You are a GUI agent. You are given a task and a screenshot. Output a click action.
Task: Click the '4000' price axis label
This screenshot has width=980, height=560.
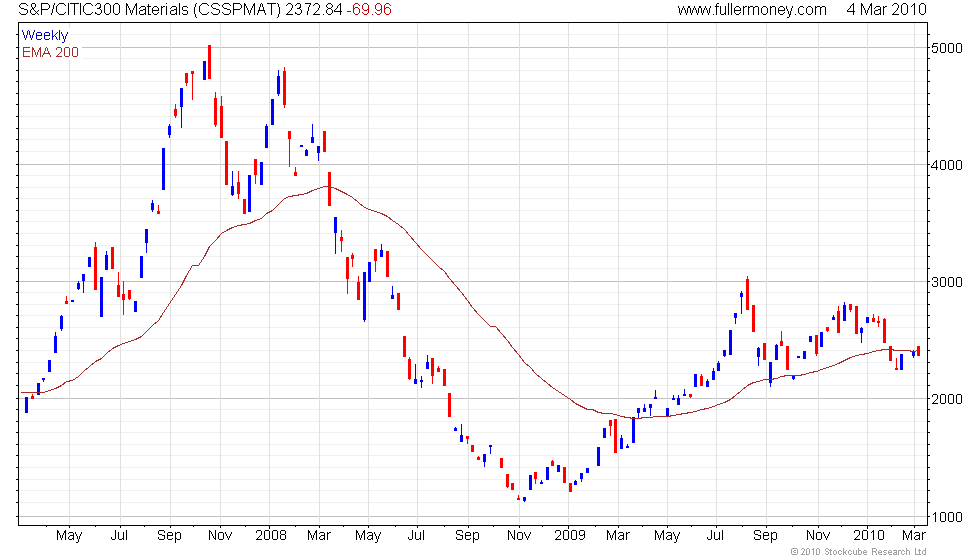[946, 166]
